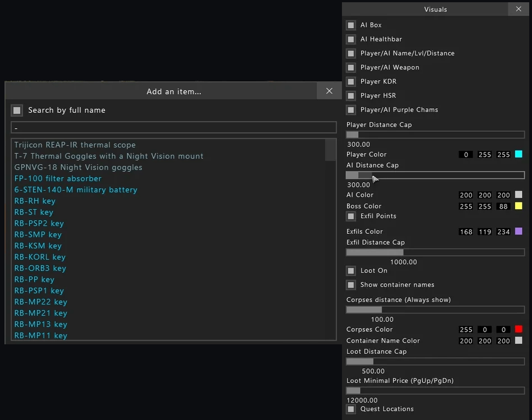Click Exfils Color green value 119
Screen dimensions: 532x420
[x=484, y=232]
